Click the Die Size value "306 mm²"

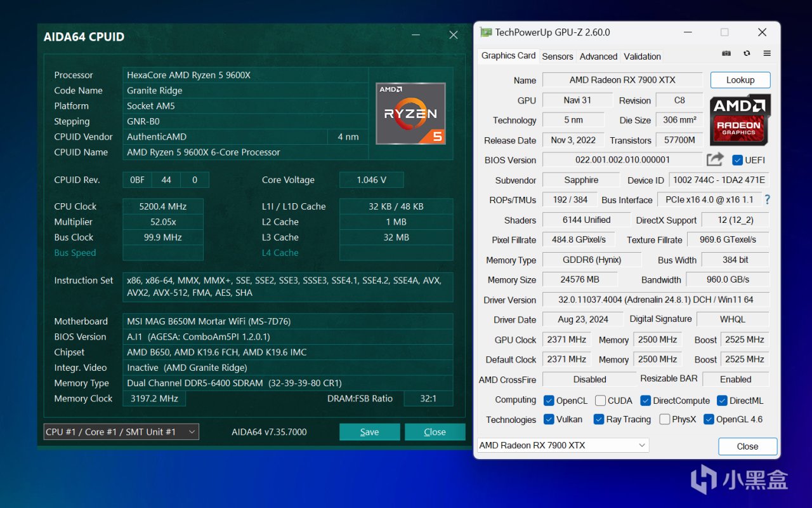click(679, 120)
